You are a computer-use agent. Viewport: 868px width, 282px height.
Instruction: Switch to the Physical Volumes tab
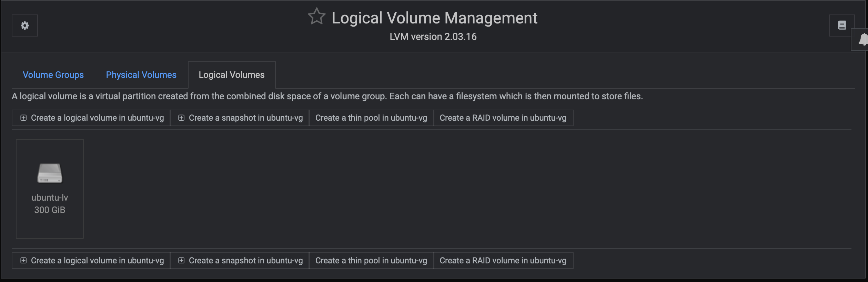[x=141, y=75]
